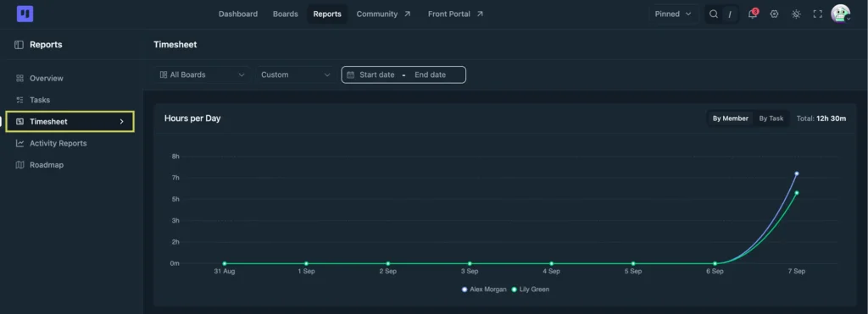Viewport: 868px width, 314px height.
Task: Click the 3 Sep data point
Action: pyautogui.click(x=470, y=264)
